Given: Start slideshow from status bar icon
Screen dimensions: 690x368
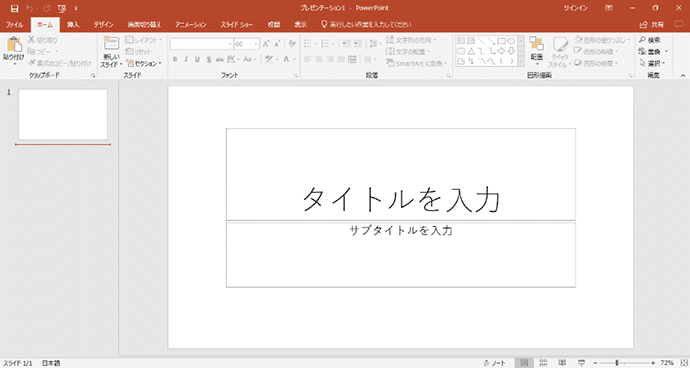Looking at the screenshot, I should pos(581,363).
